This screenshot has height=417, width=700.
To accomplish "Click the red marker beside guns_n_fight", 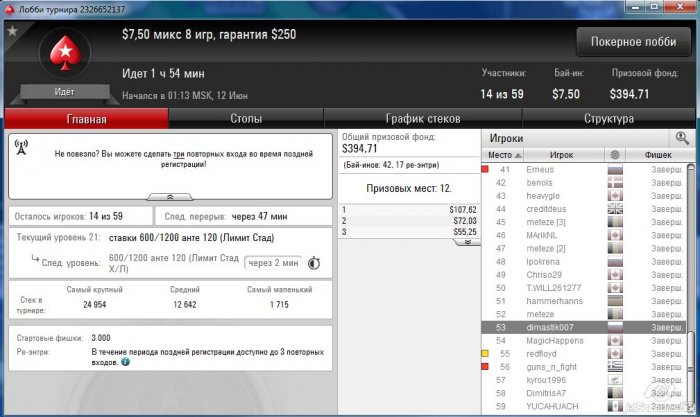I will tap(485, 367).
